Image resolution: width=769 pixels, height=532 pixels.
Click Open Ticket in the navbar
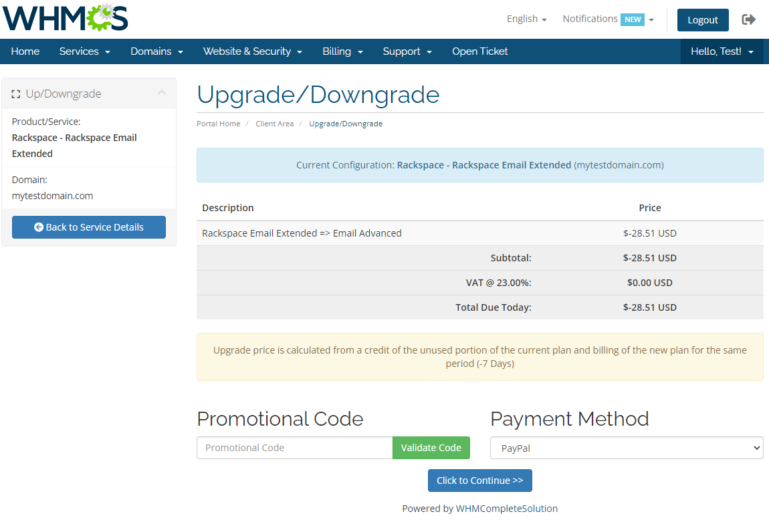479,51
